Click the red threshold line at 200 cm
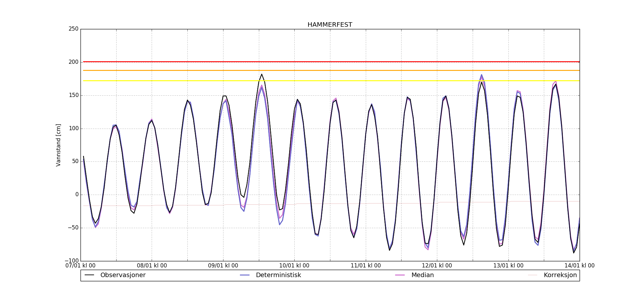This screenshot has height=290, width=644. coord(331,62)
